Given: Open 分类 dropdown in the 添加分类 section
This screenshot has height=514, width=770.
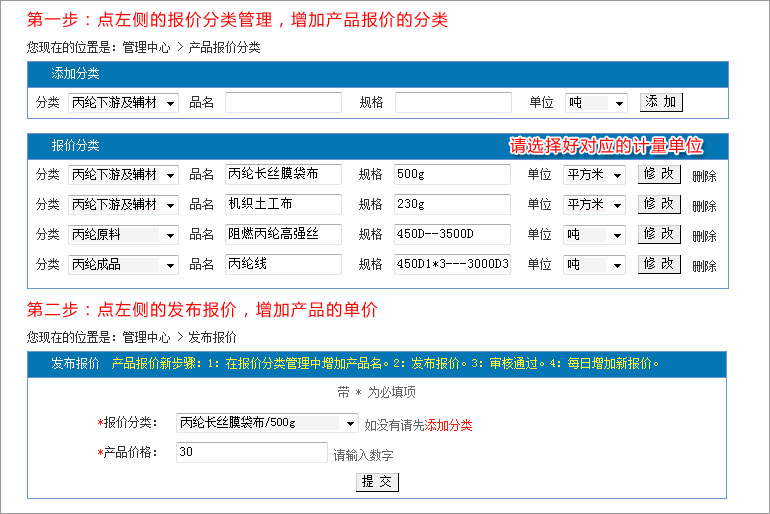Looking at the screenshot, I should click(123, 103).
